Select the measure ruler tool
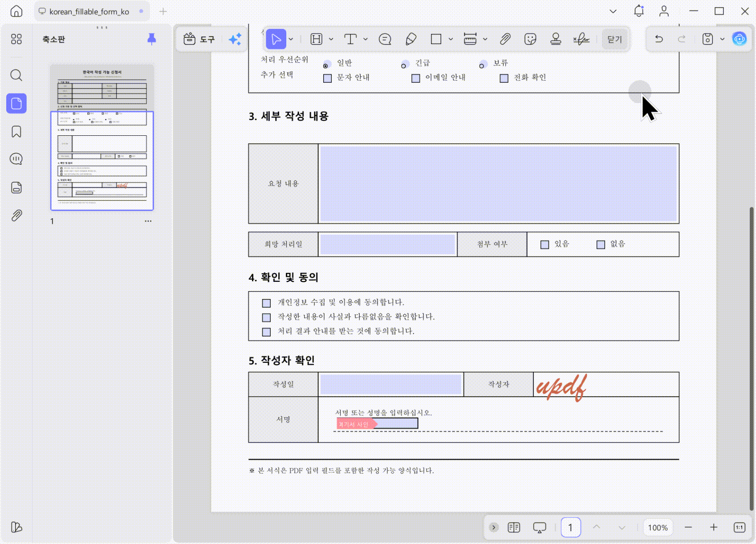Screen dimensions: 756x544 [470, 39]
